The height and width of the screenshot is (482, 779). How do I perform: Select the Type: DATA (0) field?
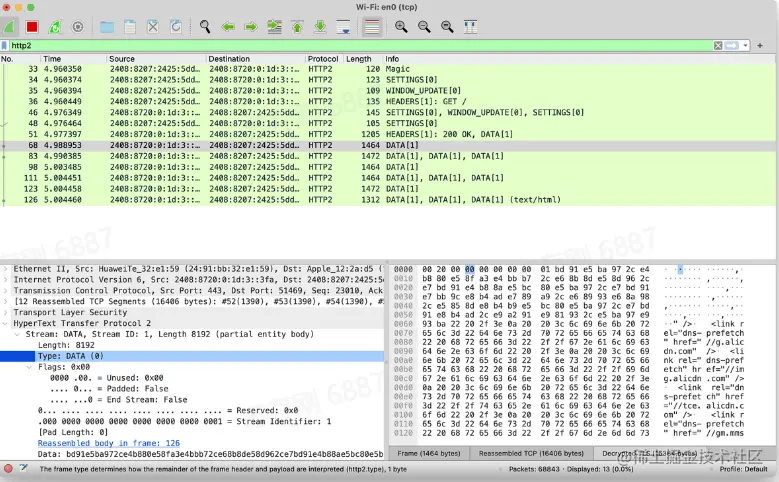click(192, 356)
